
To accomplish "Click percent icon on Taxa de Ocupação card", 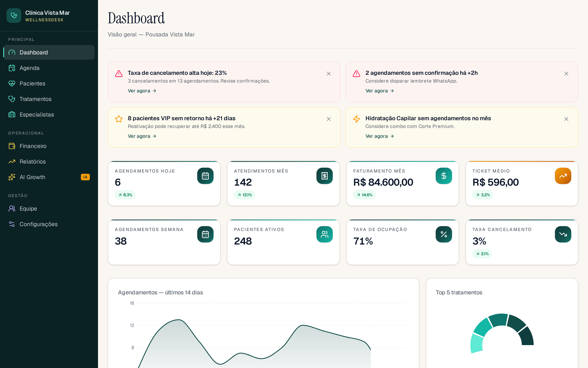I will (x=444, y=234).
